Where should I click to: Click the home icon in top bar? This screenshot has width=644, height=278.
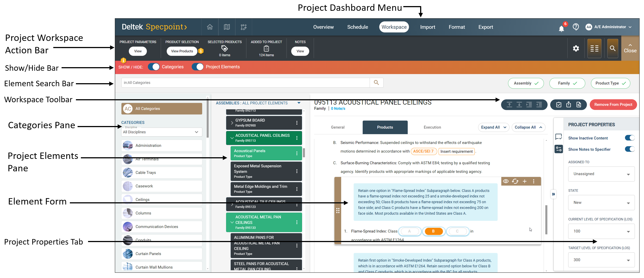(x=210, y=27)
